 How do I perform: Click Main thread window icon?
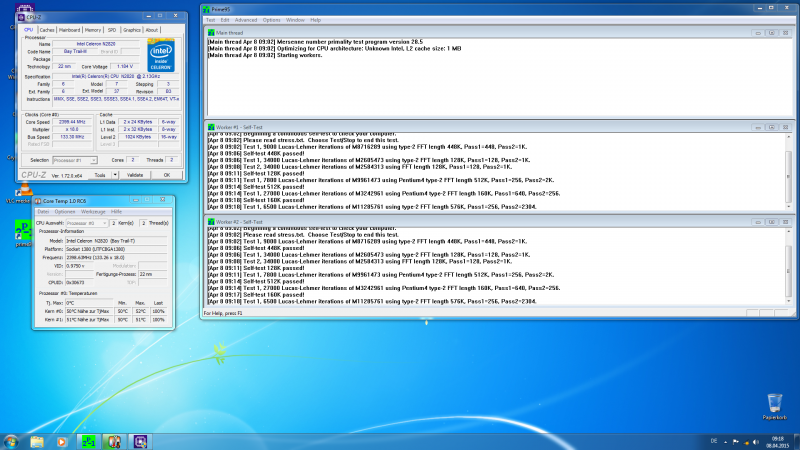[211, 33]
